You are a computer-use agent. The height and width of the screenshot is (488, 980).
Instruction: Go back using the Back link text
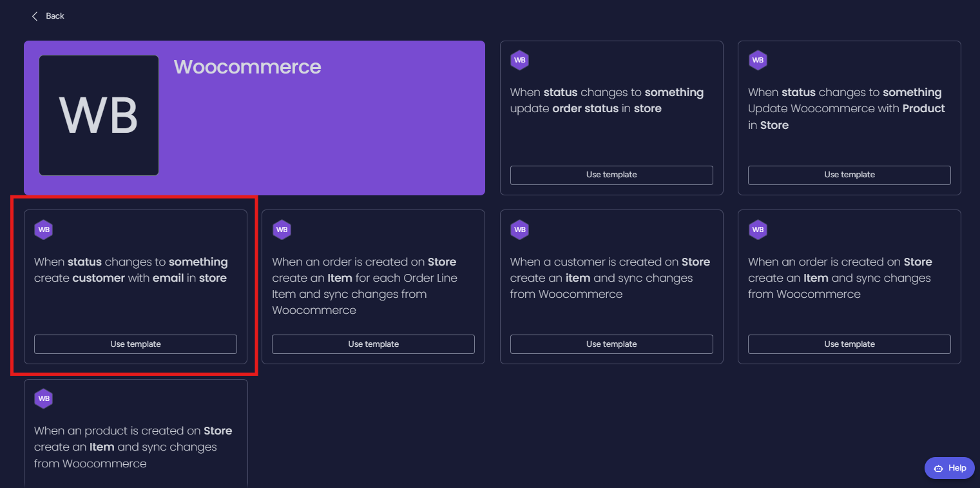pos(55,16)
